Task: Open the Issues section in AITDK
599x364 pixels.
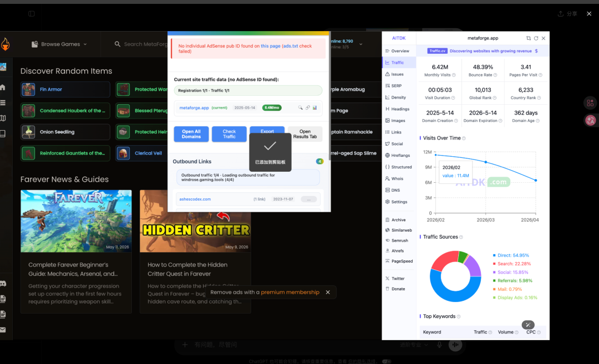Action: [395, 74]
